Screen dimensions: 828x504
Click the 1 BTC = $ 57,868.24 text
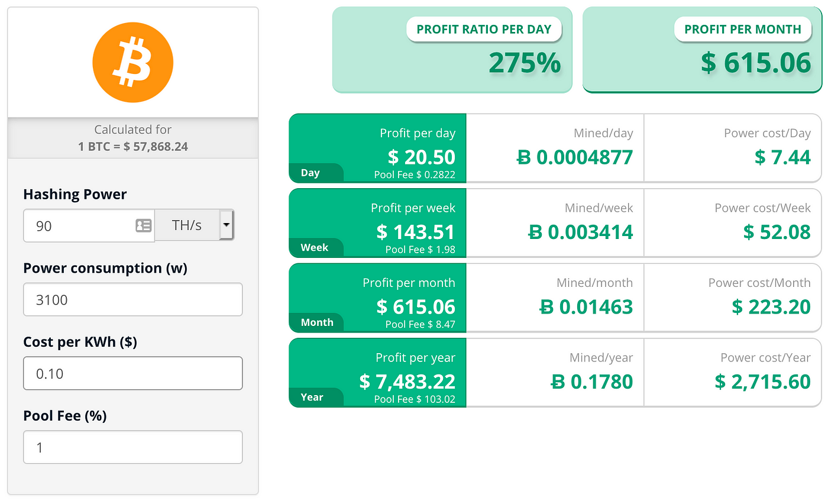coord(133,146)
